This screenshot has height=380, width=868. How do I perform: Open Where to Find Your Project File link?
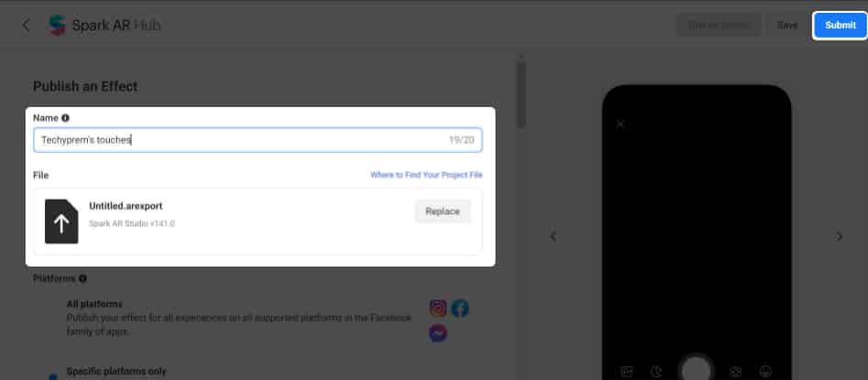(x=426, y=175)
